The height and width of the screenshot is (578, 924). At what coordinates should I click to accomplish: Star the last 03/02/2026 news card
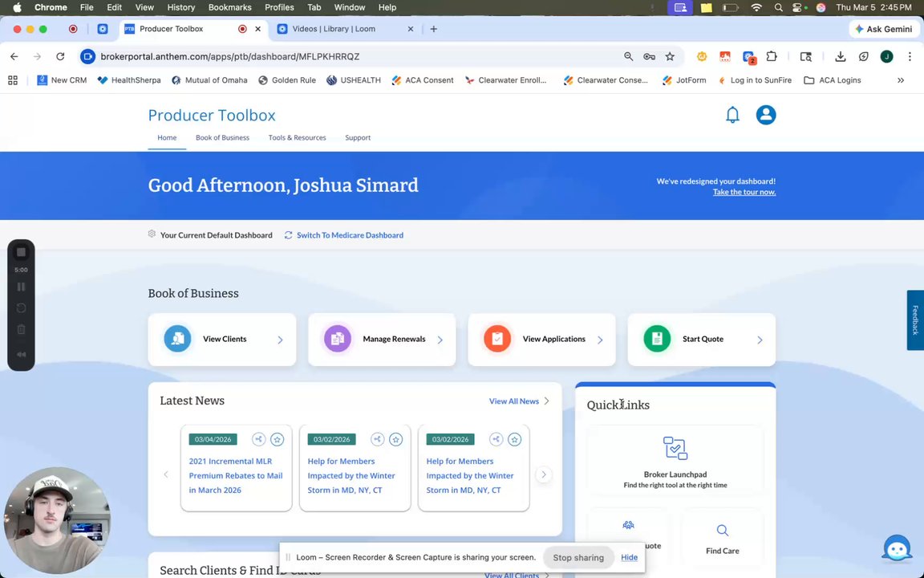click(x=515, y=439)
